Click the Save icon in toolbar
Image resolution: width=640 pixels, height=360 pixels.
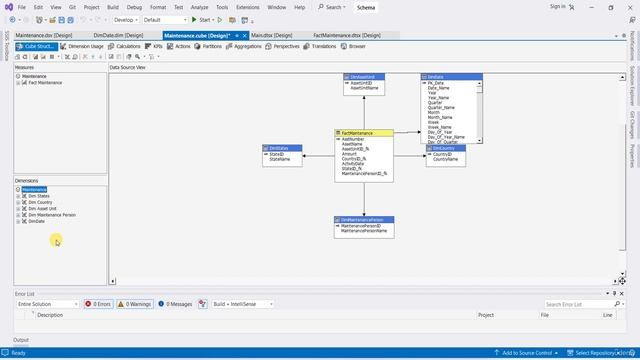62,20
